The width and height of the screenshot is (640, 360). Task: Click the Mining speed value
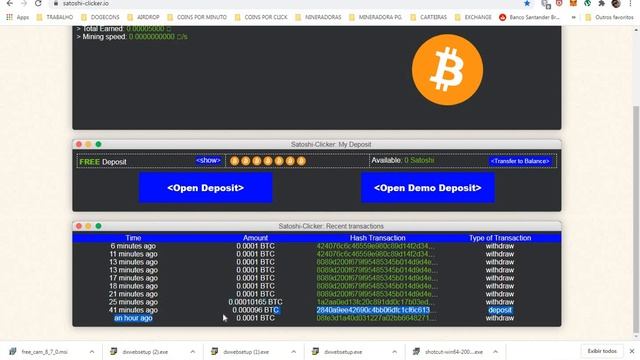(x=158, y=37)
